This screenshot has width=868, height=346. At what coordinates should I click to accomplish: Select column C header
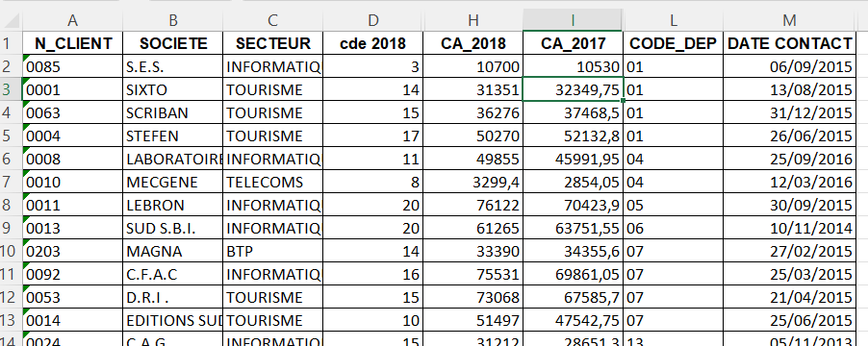pyautogui.click(x=273, y=20)
